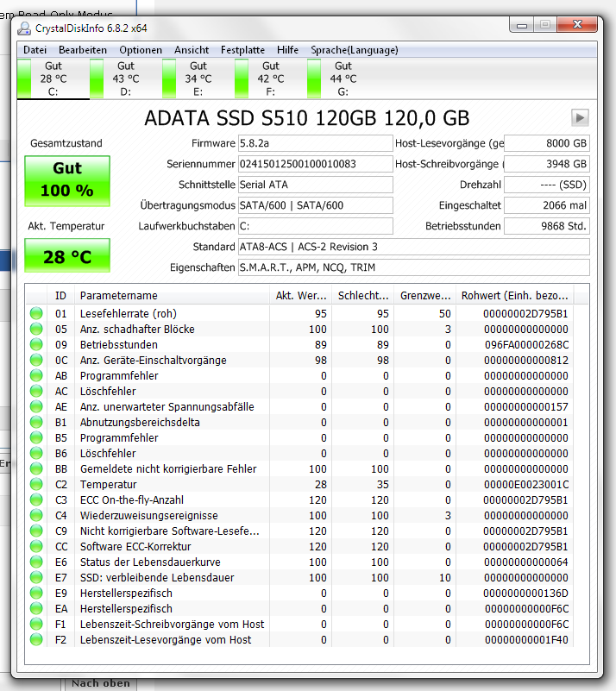Viewport: 616px width, 691px height.
Task: Click the Firmware field 5.8.2a
Action: (x=316, y=143)
